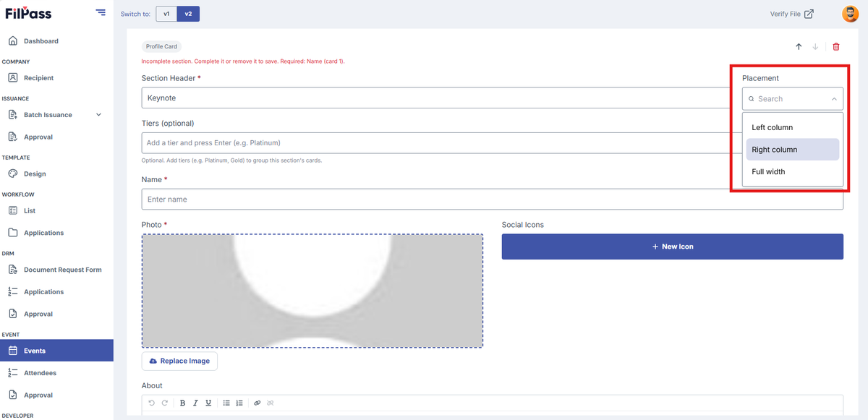Select the Events menu item

(56, 351)
